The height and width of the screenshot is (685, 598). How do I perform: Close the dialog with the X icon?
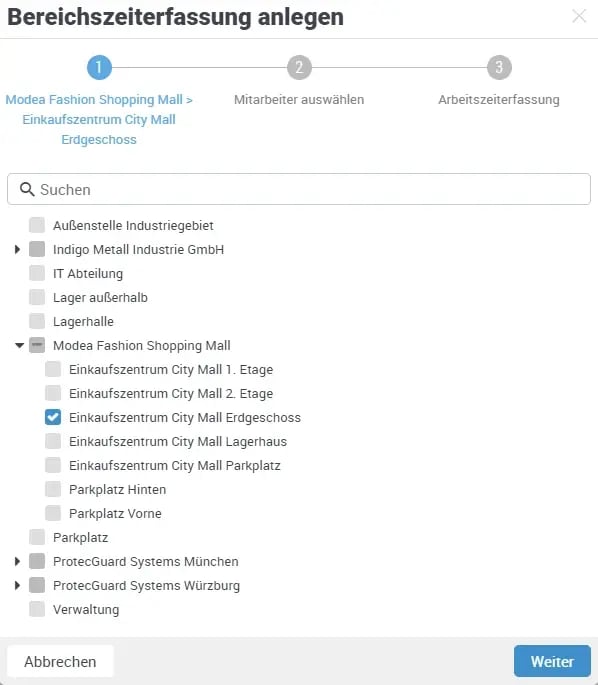tap(579, 16)
